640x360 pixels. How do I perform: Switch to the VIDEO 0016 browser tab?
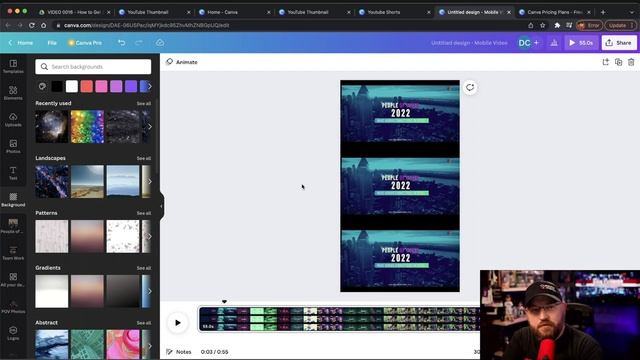coord(73,12)
